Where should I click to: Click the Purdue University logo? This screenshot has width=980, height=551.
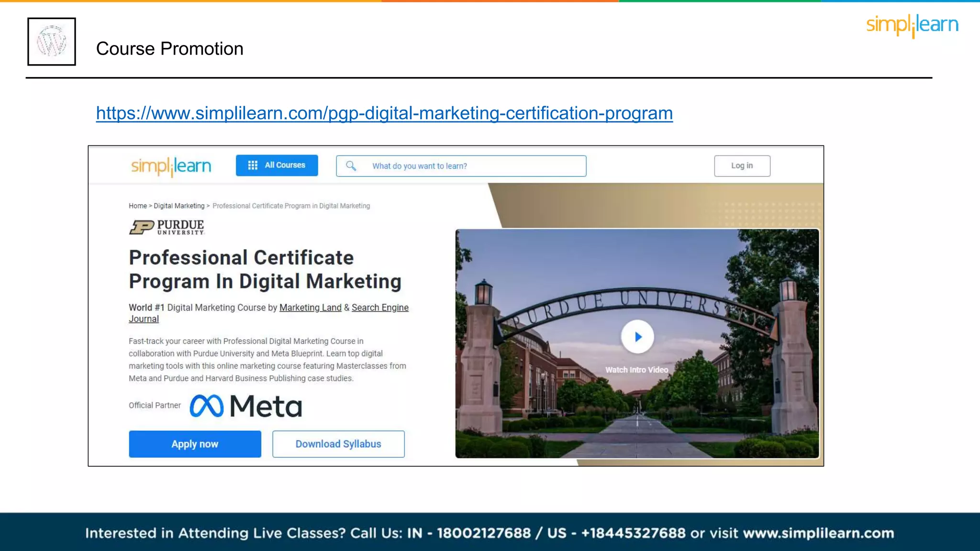tap(167, 227)
